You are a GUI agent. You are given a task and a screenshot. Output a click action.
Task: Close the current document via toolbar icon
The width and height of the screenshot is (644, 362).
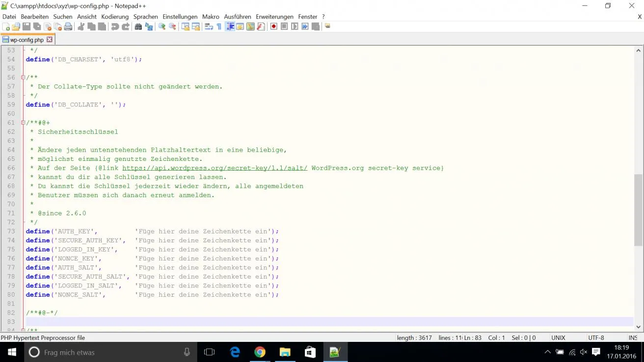click(x=48, y=26)
